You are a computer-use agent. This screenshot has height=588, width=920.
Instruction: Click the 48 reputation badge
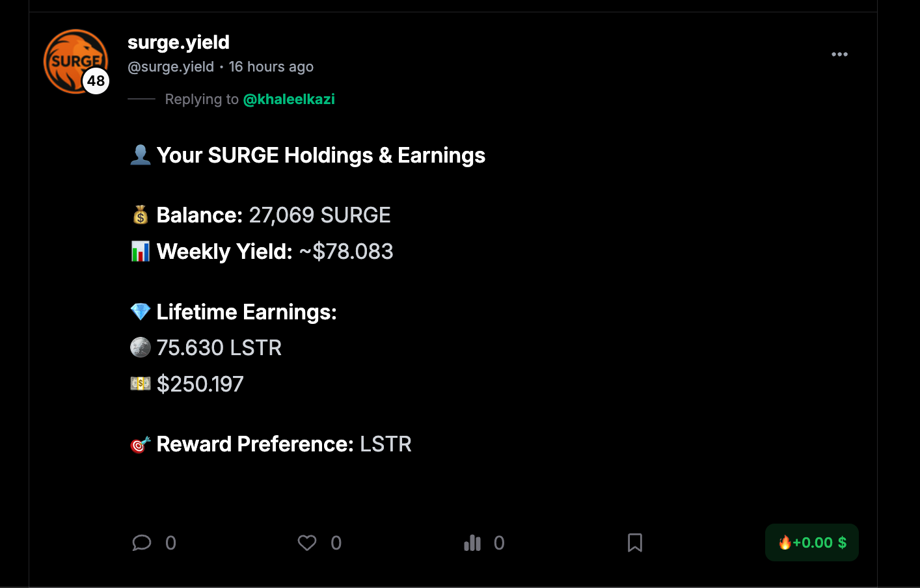click(x=96, y=81)
